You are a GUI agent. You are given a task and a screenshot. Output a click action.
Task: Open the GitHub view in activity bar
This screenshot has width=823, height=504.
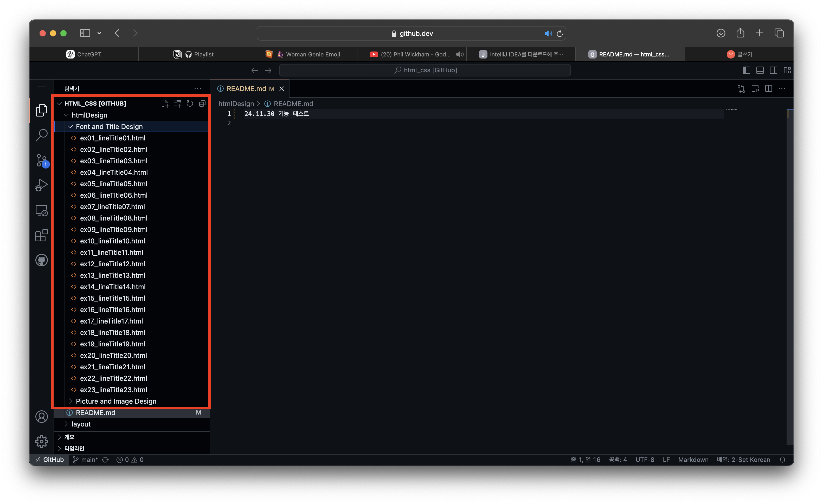[x=41, y=260]
